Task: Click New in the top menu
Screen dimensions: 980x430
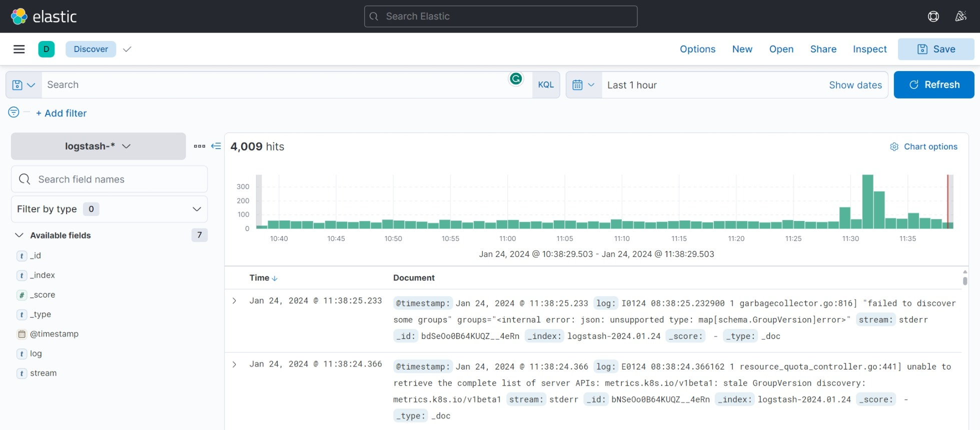Action: click(742, 49)
